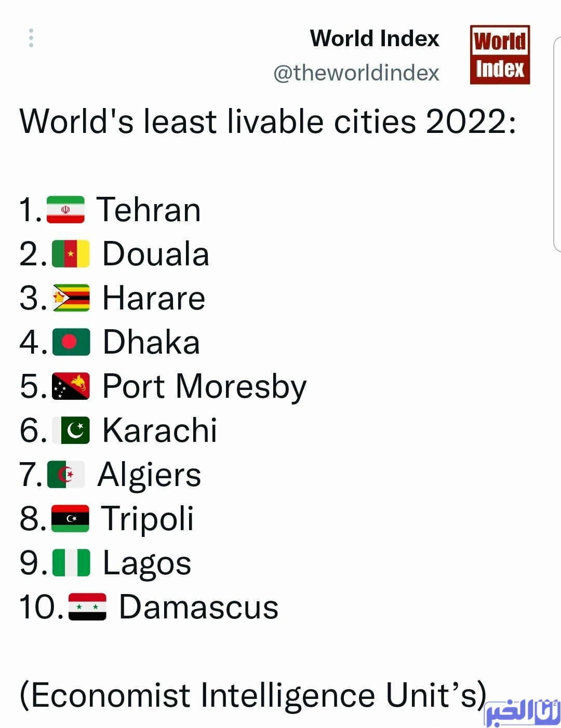Click the Damascus list entry text
Screen dimensions: 561x728
(199, 606)
